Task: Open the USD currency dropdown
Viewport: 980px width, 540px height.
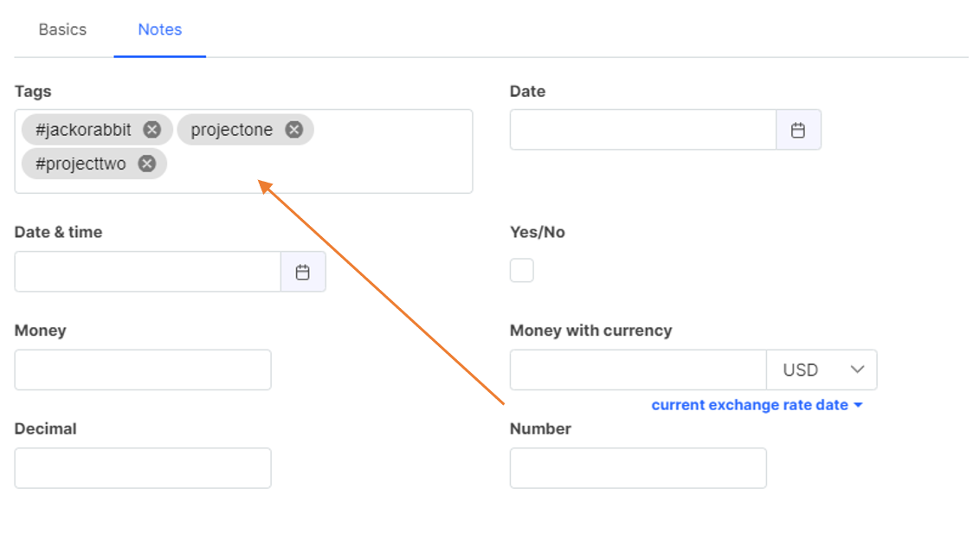Action: 822,370
